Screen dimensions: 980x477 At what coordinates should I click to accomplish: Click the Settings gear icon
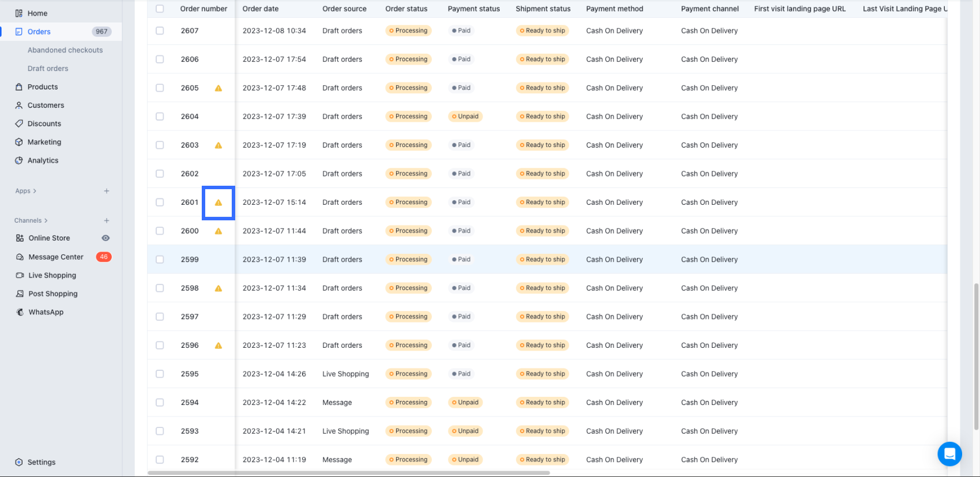point(19,463)
